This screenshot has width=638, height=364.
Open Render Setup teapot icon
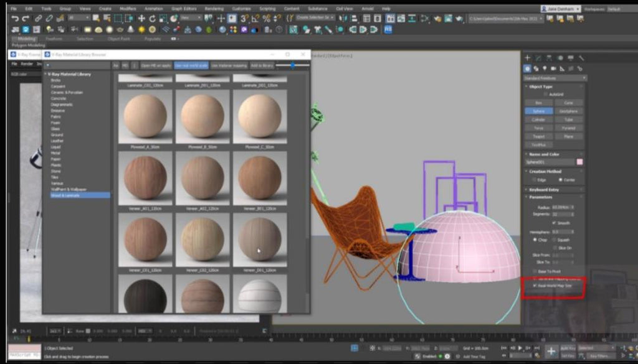pyautogui.click(x=437, y=18)
